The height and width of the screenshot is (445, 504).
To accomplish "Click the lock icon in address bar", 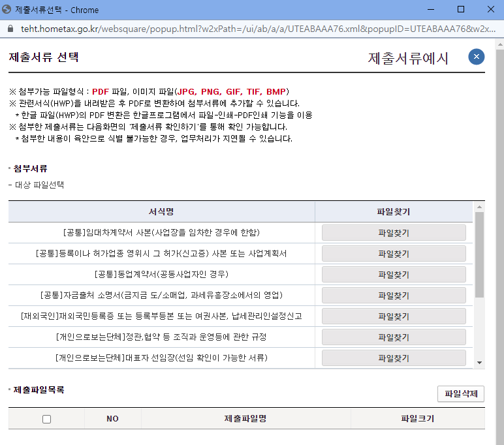I will pos(10,29).
